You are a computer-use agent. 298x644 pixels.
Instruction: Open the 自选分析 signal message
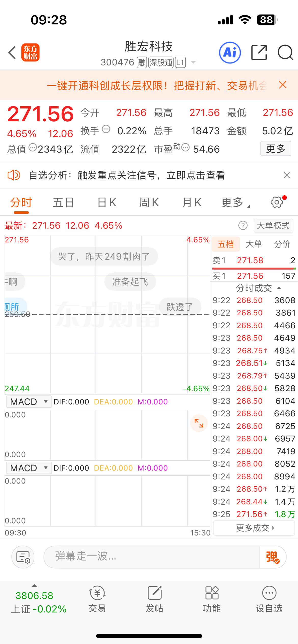pyautogui.click(x=127, y=175)
